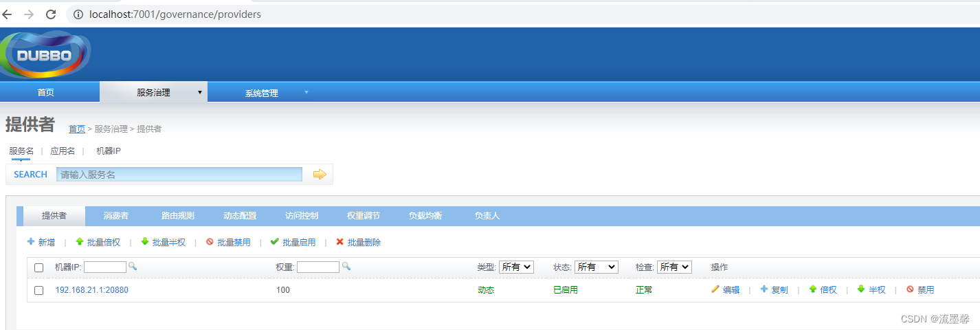This screenshot has width=980, height=330.
Task: Open the 192.168.21.1:20880 provider link
Action: tap(92, 290)
